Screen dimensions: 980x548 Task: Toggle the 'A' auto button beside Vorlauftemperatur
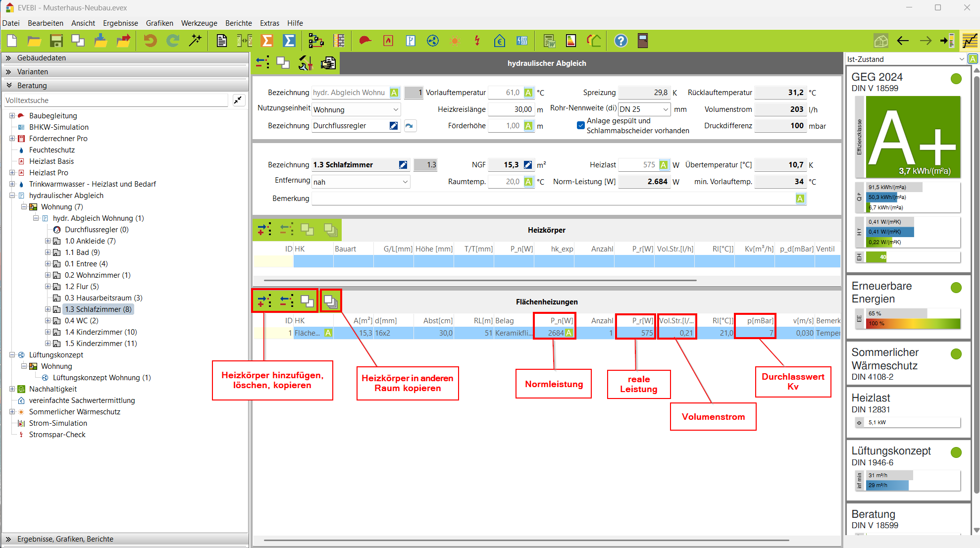click(528, 93)
